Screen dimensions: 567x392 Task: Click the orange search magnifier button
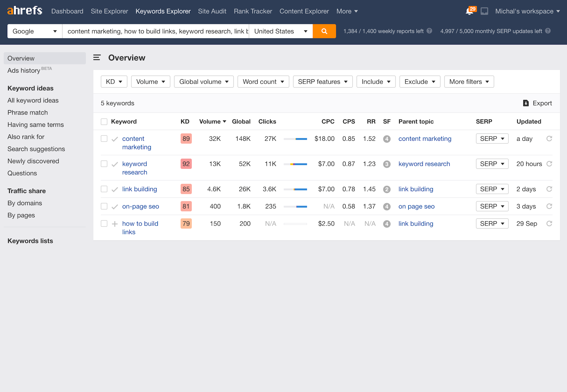pyautogui.click(x=324, y=31)
